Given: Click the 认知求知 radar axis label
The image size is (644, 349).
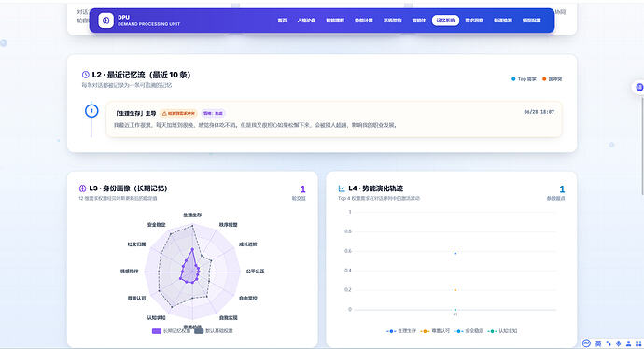Looking at the screenshot, I should point(156,318).
